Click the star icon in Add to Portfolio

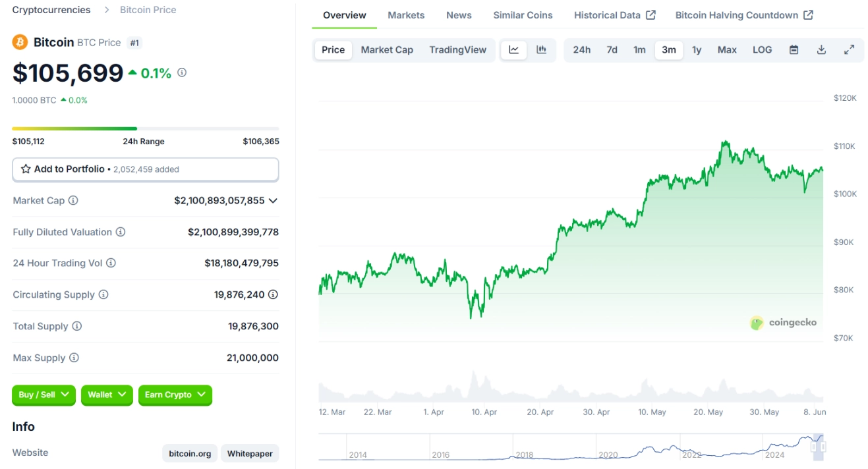pyautogui.click(x=26, y=169)
